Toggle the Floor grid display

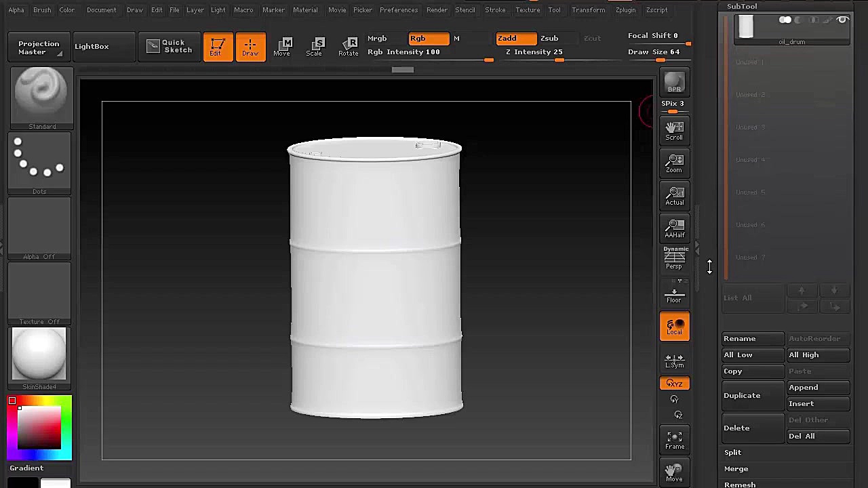coord(674,293)
